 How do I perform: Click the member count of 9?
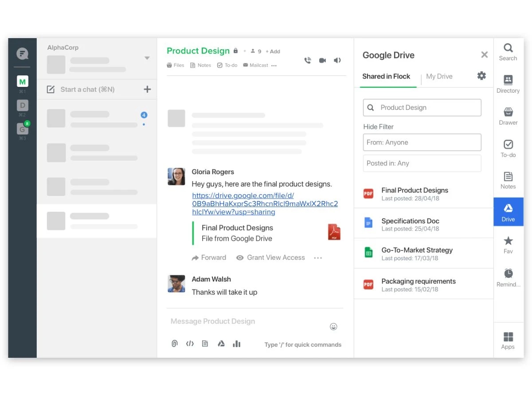pyautogui.click(x=256, y=51)
